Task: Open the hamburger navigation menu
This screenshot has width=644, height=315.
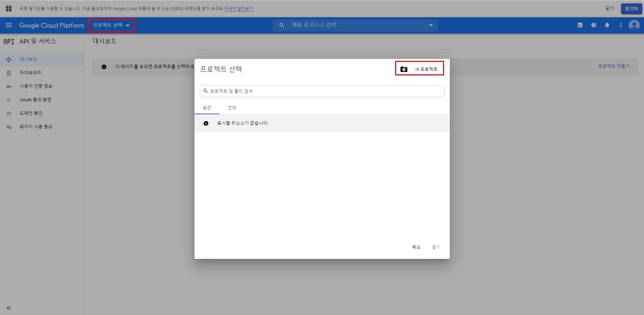Action: (9, 25)
